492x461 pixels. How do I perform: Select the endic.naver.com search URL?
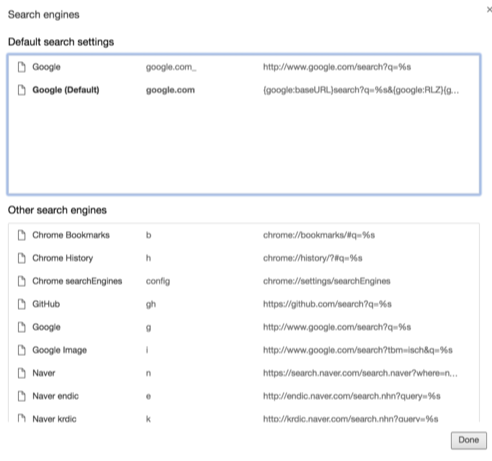[x=352, y=396]
